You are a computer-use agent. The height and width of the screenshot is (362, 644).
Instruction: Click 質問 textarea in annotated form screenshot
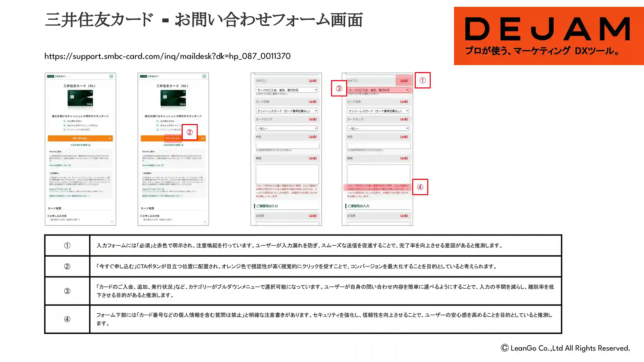pyautogui.click(x=378, y=174)
